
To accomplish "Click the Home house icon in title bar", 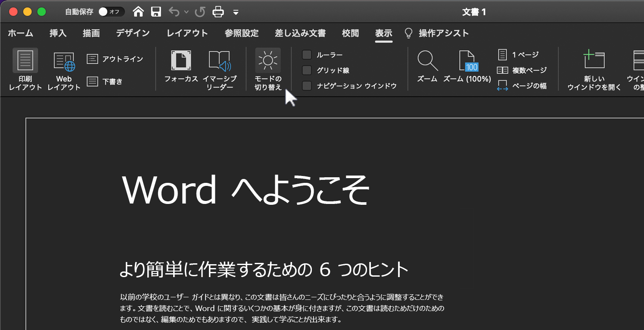I will (x=138, y=12).
